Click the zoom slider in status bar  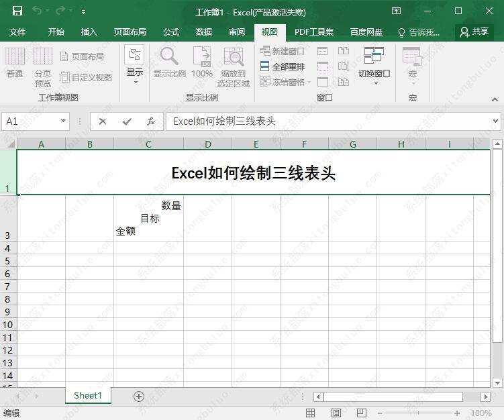[417, 413]
